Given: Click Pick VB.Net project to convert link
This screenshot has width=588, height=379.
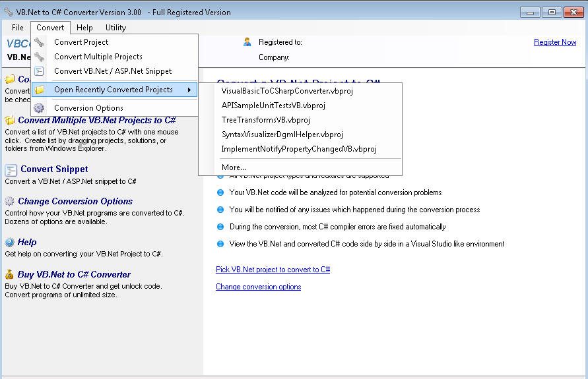Looking at the screenshot, I should (273, 270).
